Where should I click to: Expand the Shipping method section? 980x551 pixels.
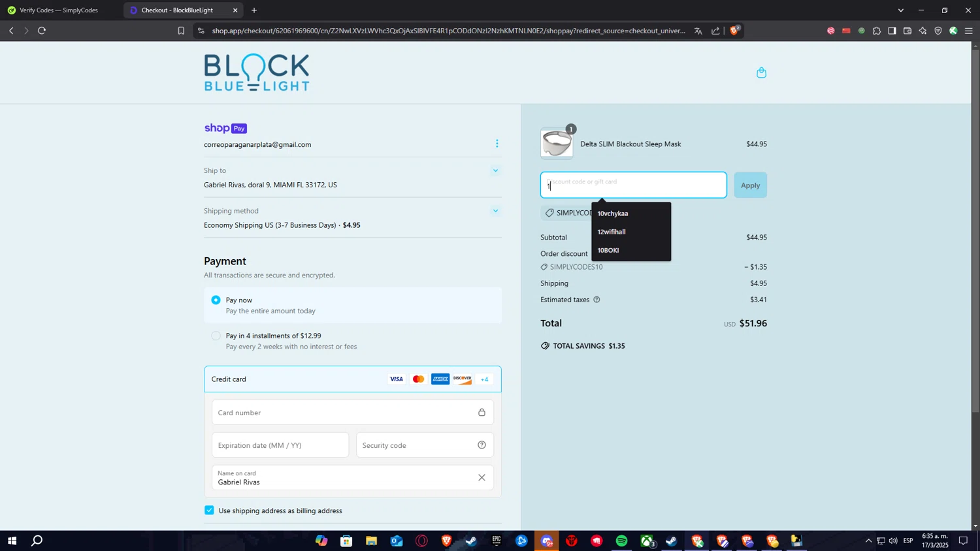click(x=495, y=211)
